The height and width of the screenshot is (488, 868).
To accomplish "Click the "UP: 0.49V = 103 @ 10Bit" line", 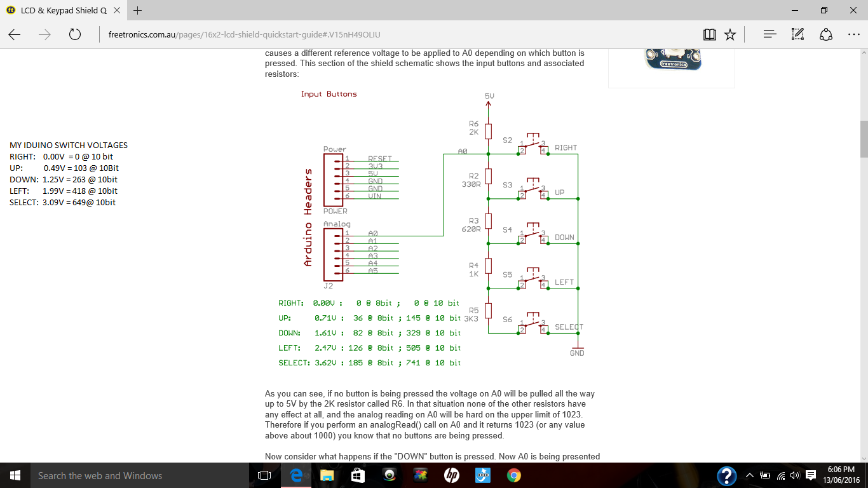I will point(64,168).
